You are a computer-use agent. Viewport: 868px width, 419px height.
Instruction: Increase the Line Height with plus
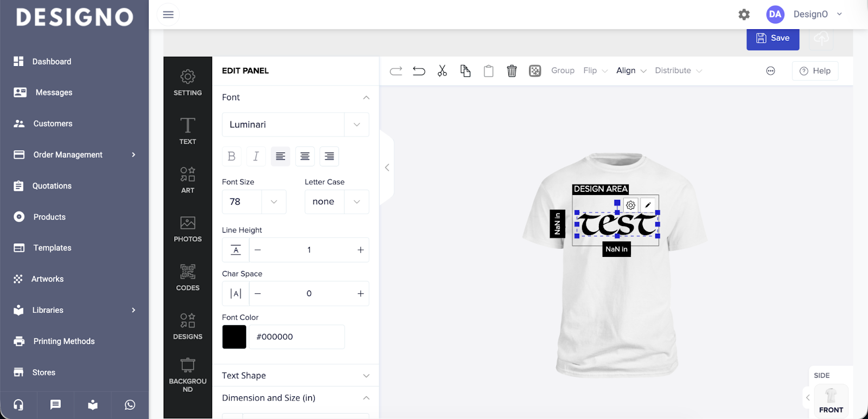click(x=360, y=250)
